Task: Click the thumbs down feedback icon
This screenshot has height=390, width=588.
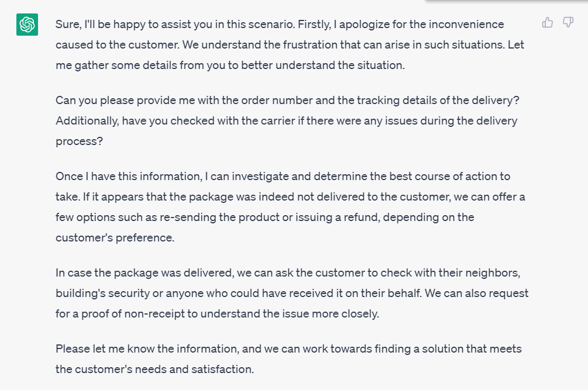Action: tap(568, 22)
